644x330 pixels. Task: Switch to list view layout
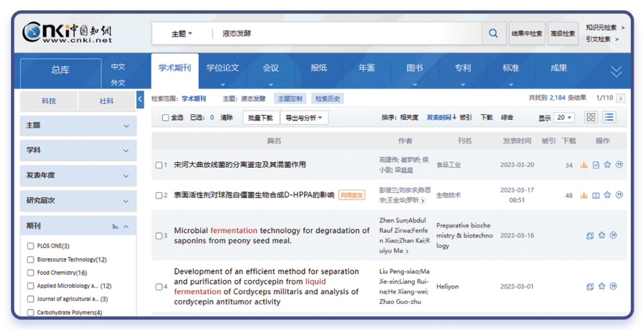tap(609, 117)
